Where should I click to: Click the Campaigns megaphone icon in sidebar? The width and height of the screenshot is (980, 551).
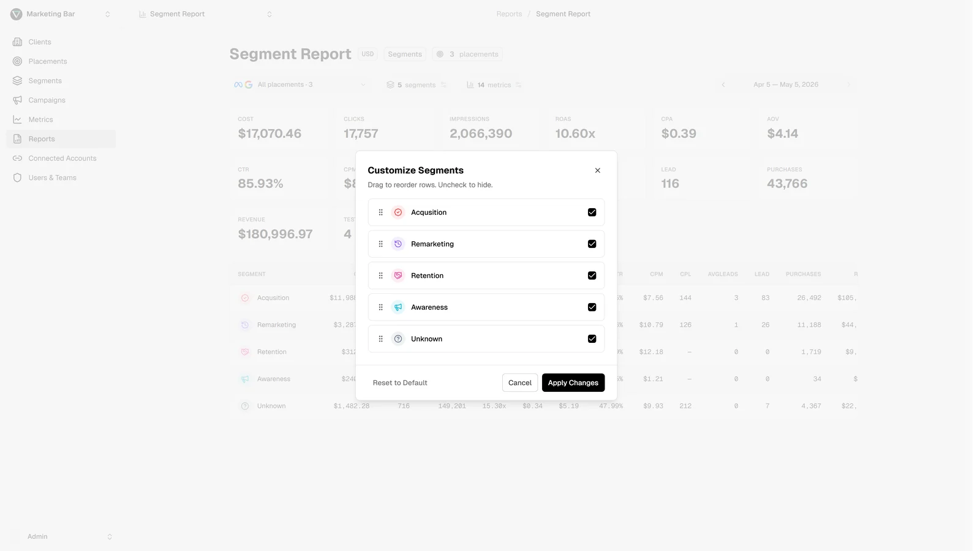point(17,100)
